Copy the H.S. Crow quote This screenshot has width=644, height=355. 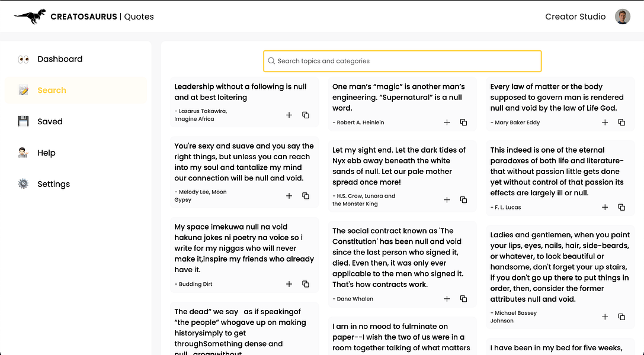tap(464, 200)
